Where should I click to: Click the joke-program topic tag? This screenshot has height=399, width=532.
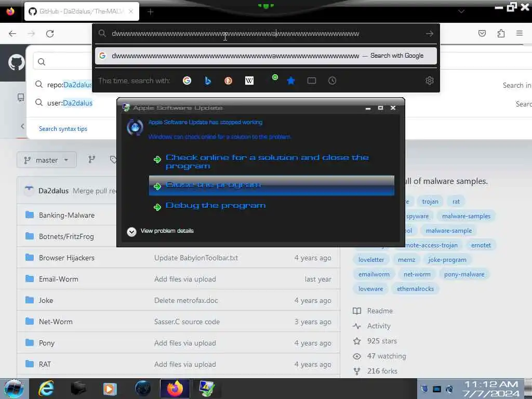(447, 260)
